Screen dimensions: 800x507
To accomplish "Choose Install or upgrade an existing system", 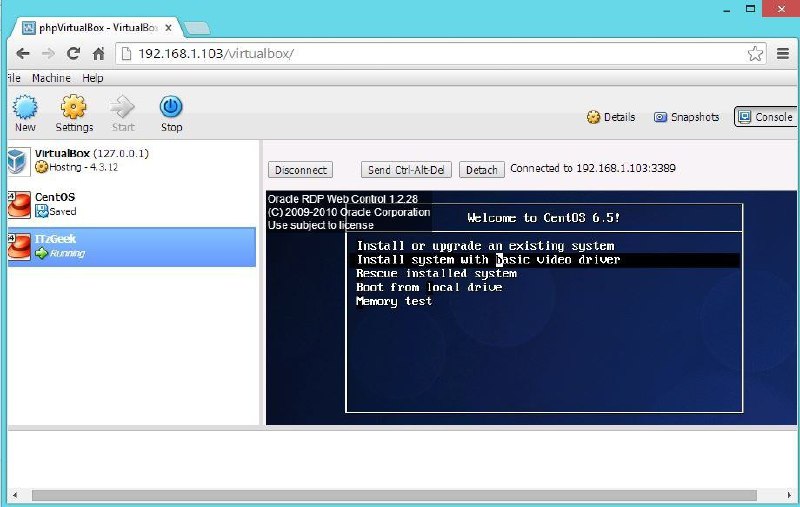I will [x=485, y=246].
